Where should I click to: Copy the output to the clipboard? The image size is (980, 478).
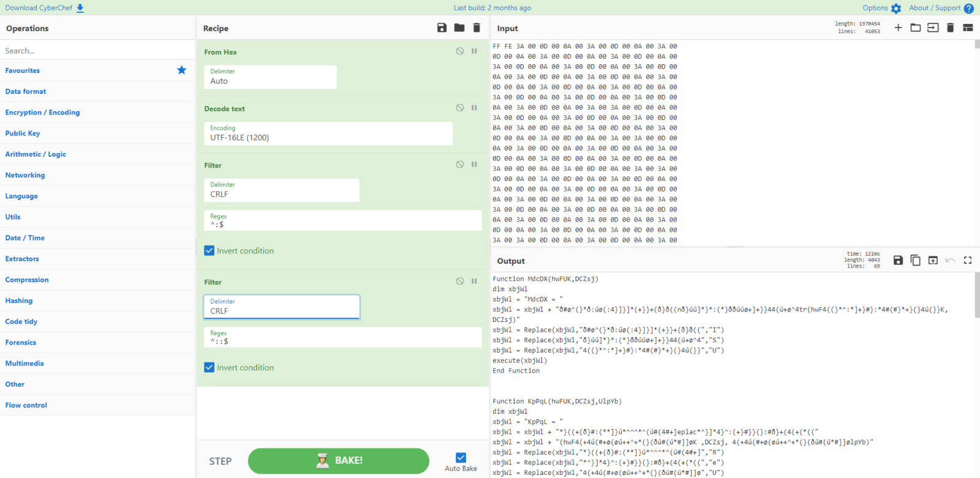coord(915,261)
